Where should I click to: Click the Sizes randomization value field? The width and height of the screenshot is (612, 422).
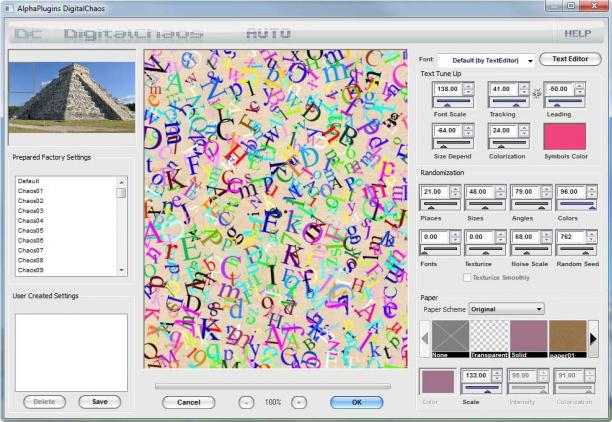pyautogui.click(x=480, y=192)
